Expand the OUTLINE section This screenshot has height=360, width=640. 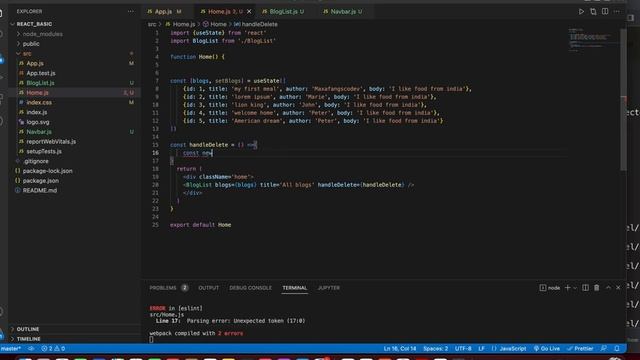pyautogui.click(x=28, y=329)
